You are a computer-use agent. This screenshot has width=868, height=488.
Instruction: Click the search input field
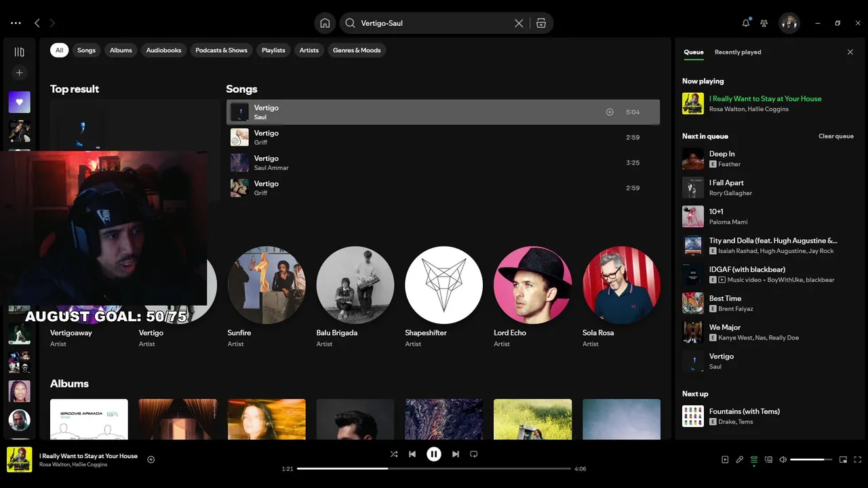434,23
